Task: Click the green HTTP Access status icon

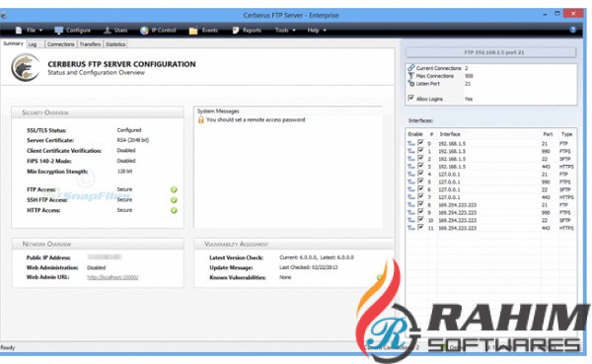Action: click(x=174, y=210)
